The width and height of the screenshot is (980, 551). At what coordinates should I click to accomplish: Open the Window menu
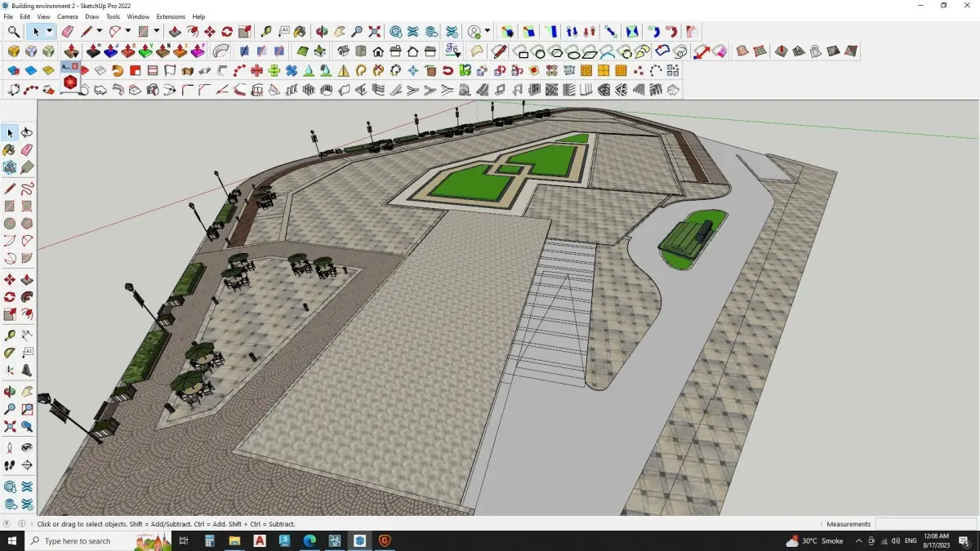[x=138, y=16]
